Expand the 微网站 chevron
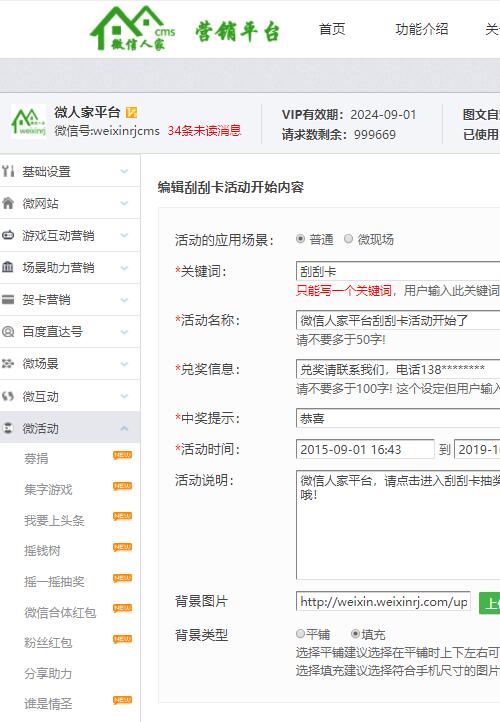Screen dimensions: 500x722 click(x=124, y=203)
